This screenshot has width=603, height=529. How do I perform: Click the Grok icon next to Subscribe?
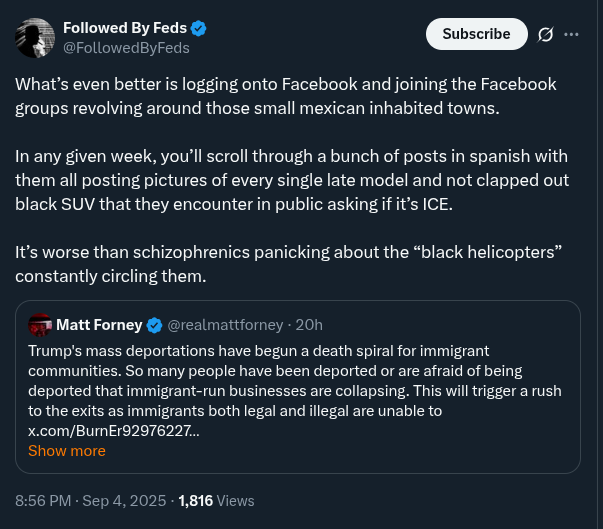[x=545, y=34]
